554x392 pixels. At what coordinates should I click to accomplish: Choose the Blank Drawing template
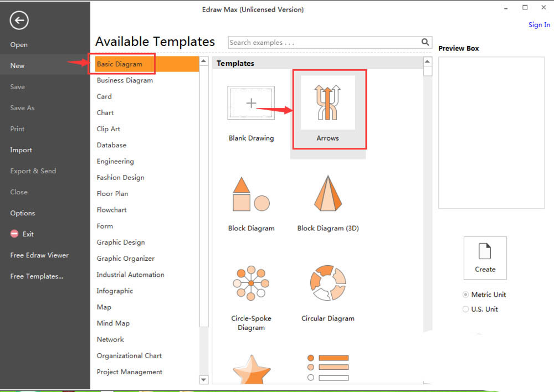coord(251,104)
